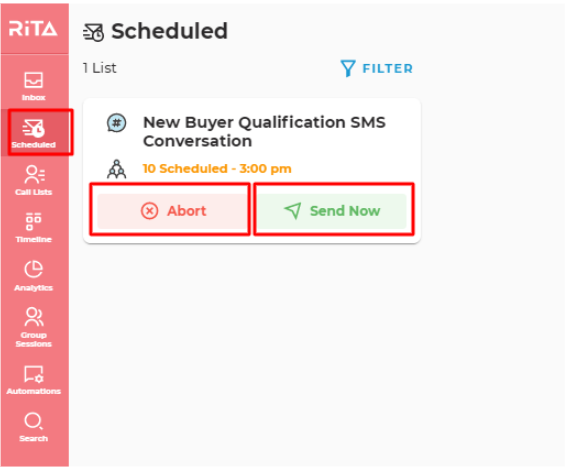Click the Search magnifier icon
Viewport: 565px width, 467px height.
[34, 421]
